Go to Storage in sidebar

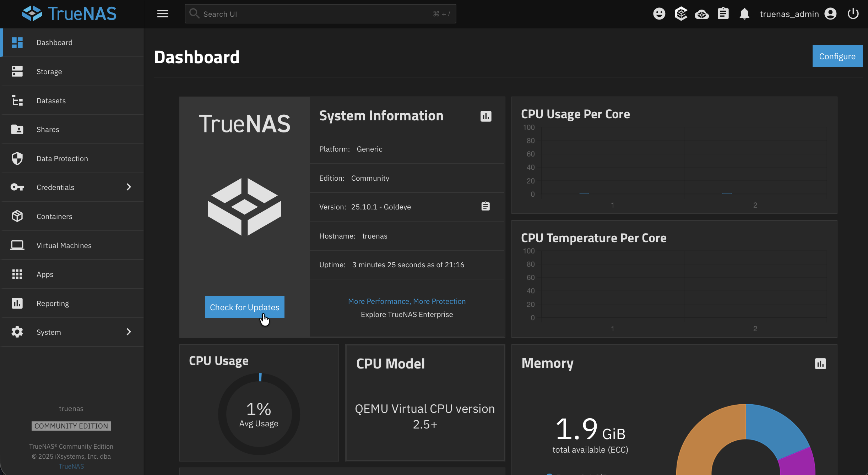49,71
